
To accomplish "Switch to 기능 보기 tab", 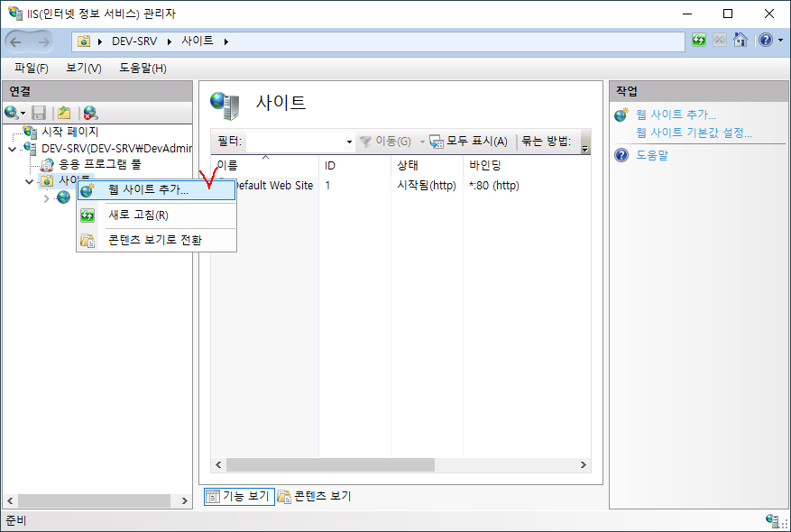I will coord(239,497).
